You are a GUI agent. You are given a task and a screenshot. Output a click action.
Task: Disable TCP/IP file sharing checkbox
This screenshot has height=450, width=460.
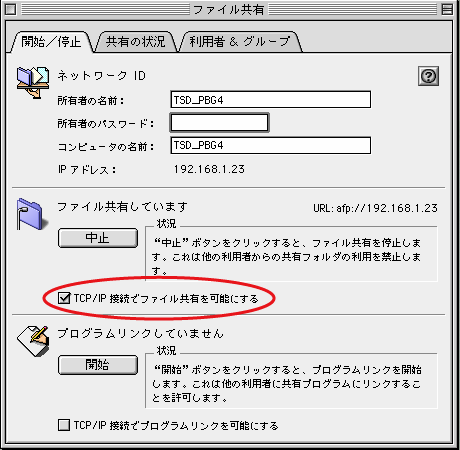pos(64,298)
